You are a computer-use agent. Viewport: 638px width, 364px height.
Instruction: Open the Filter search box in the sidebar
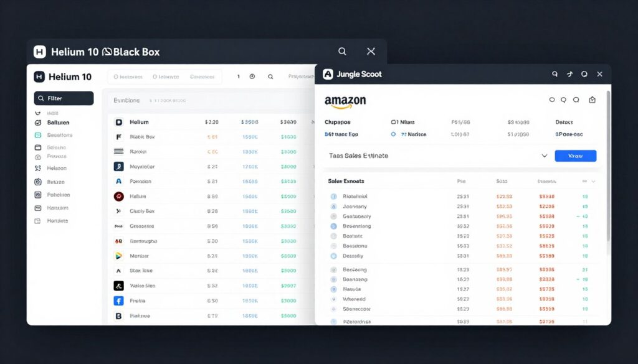pos(64,98)
